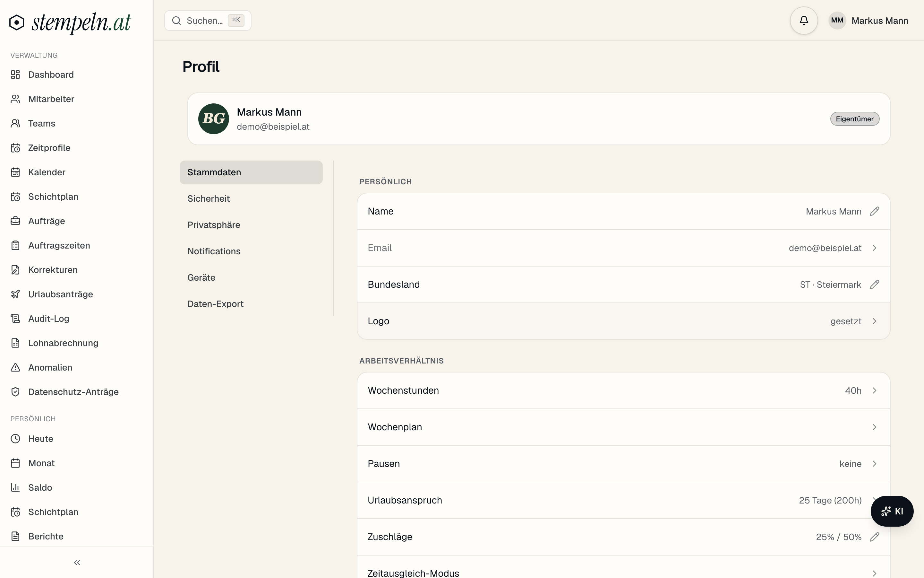The image size is (924, 578).
Task: Click the stempeln.at logo
Action: [x=70, y=22]
